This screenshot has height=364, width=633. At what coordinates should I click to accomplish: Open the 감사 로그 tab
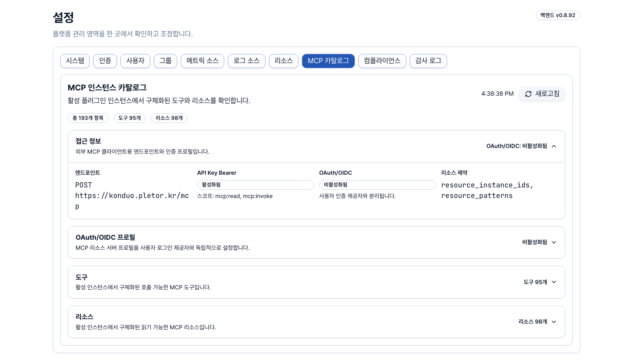click(428, 61)
